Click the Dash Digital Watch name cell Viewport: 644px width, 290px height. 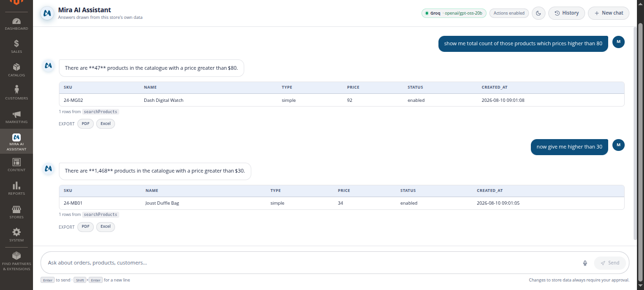pyautogui.click(x=164, y=100)
